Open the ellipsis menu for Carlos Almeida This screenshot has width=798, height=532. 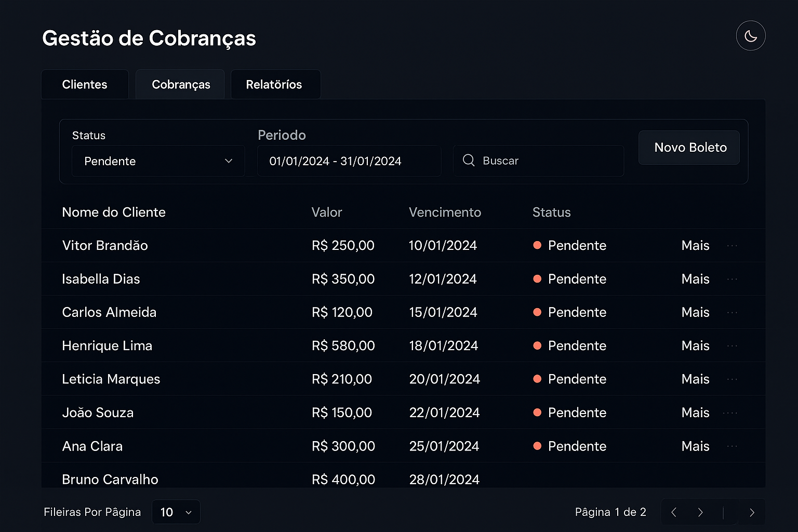tap(732, 312)
